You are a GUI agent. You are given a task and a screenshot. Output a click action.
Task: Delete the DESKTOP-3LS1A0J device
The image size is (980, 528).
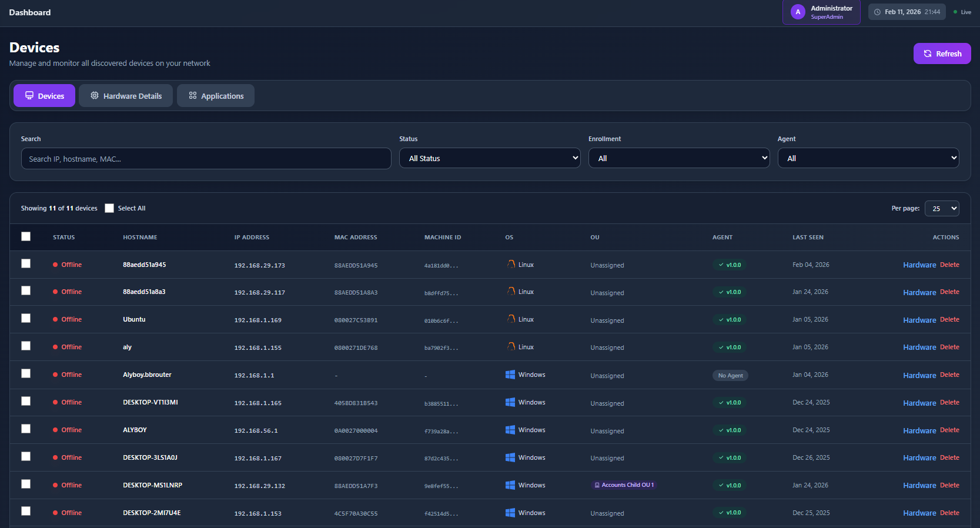point(949,458)
